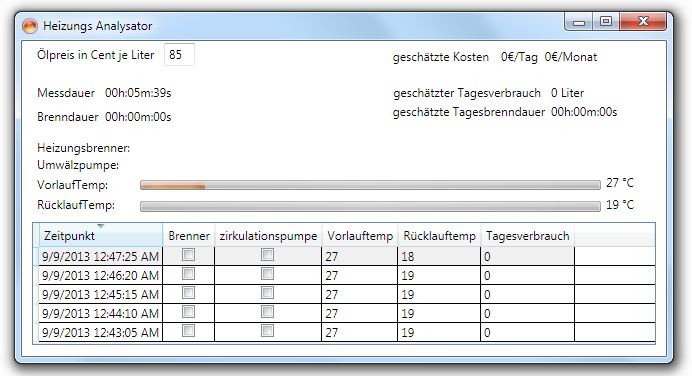Click the geschätzte Kosten 0€/Tag value
The image size is (692, 376).
click(519, 57)
